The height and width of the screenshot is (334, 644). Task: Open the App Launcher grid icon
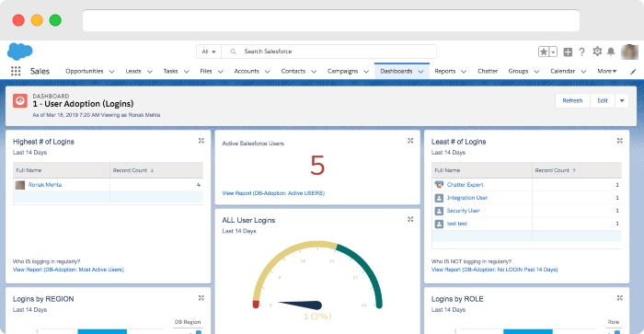(16, 71)
